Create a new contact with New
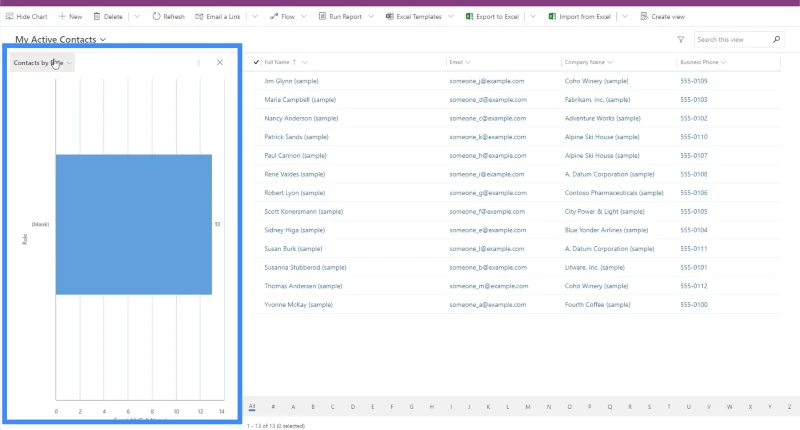800x430 pixels. click(70, 16)
